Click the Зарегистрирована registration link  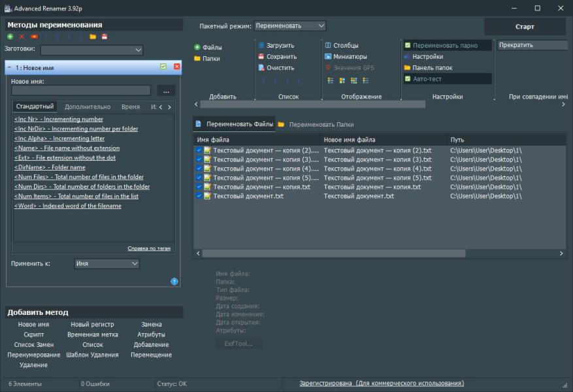[382, 384]
